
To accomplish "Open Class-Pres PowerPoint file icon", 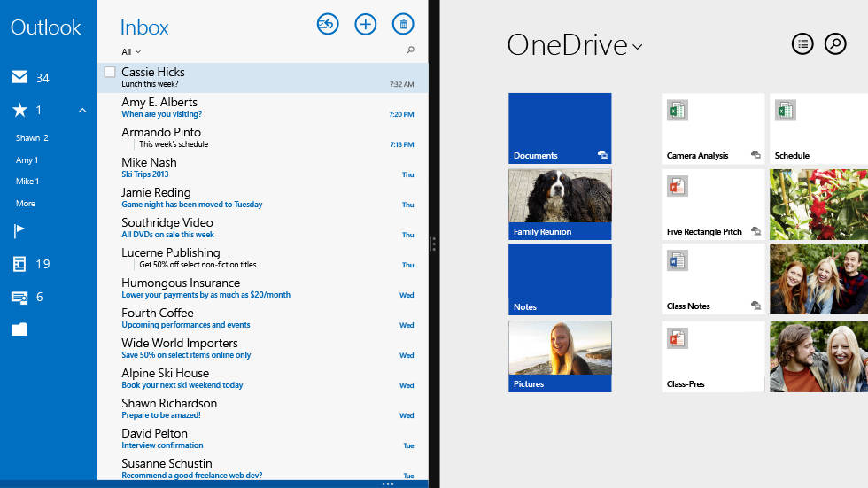I will [677, 338].
